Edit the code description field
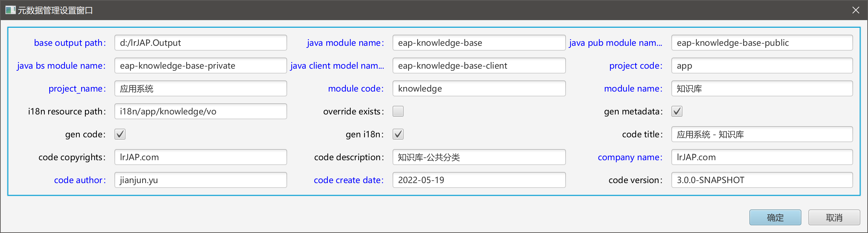 coord(479,157)
